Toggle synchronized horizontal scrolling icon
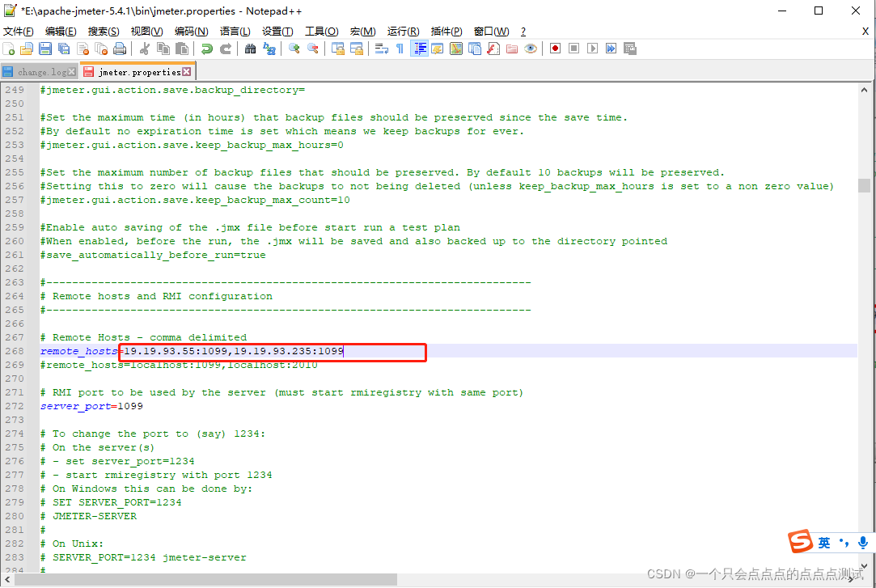The width and height of the screenshot is (876, 588). click(x=357, y=49)
